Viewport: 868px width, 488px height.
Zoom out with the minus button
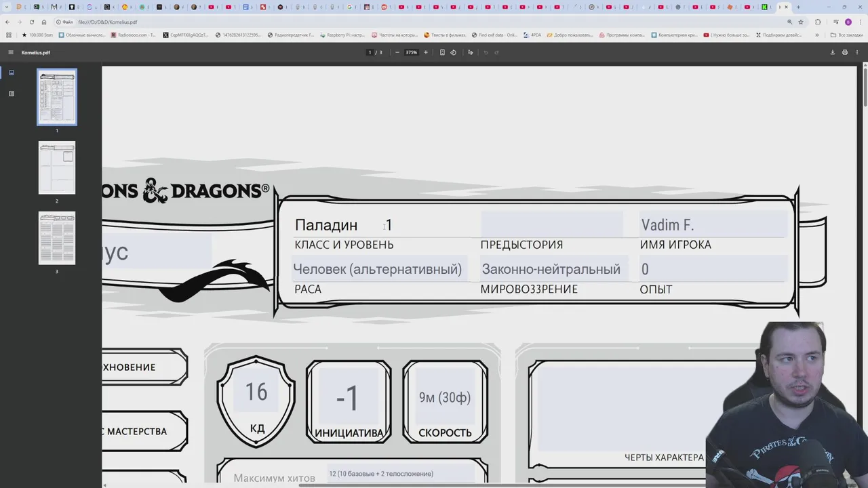pos(397,52)
